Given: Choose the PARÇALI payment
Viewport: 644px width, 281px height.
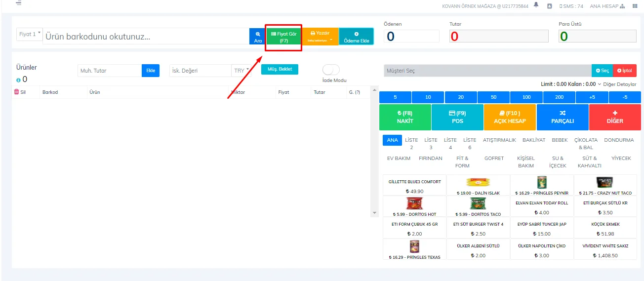Looking at the screenshot, I should (563, 117).
